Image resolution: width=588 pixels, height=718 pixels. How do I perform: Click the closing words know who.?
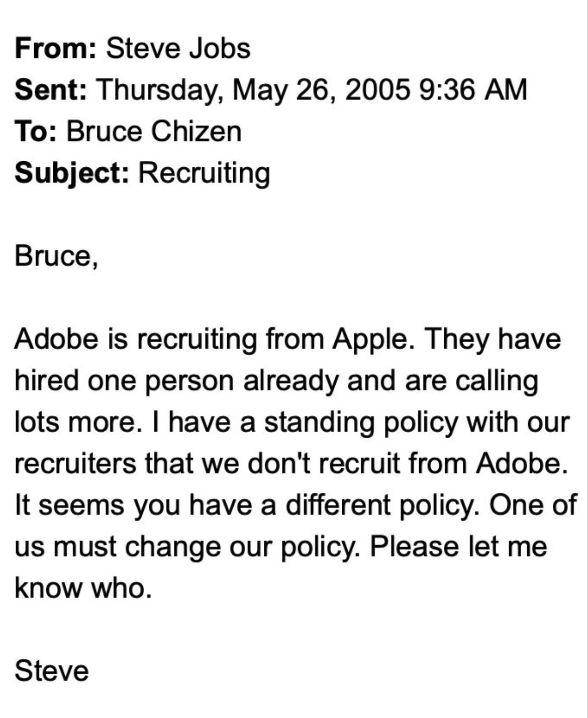tap(83, 587)
